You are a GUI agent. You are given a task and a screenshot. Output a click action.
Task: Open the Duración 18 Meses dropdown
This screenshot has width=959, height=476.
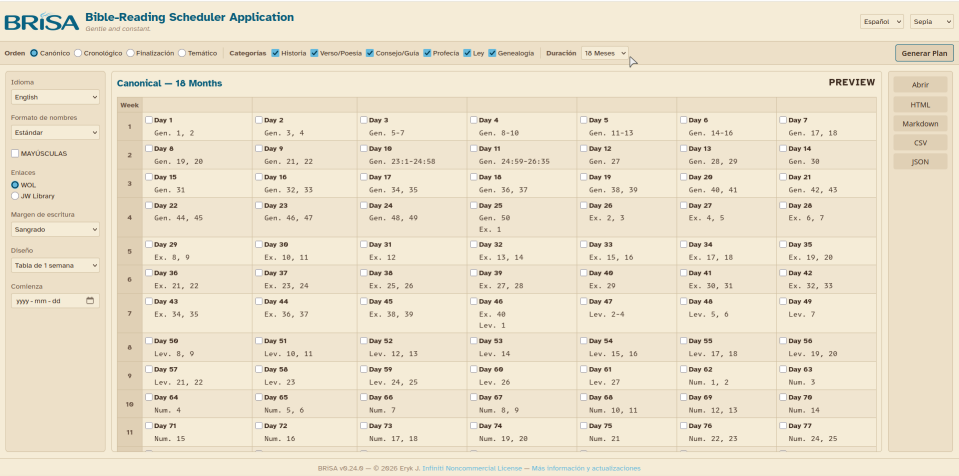point(604,53)
